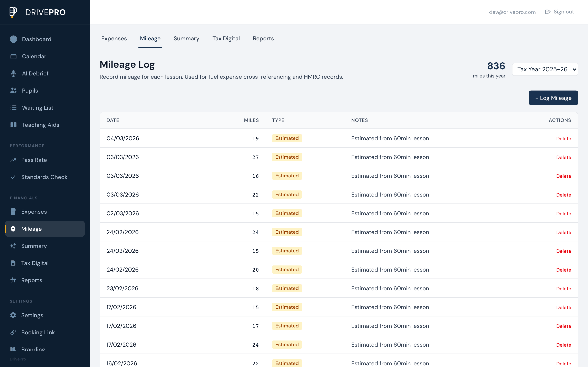Open the Dashboard from the sidebar
Image resolution: width=588 pixels, height=367 pixels.
37,39
